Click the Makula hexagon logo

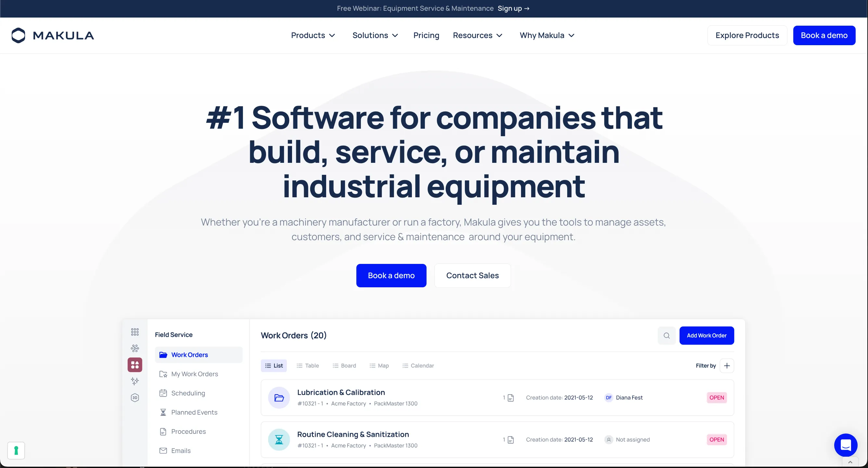[x=19, y=35]
